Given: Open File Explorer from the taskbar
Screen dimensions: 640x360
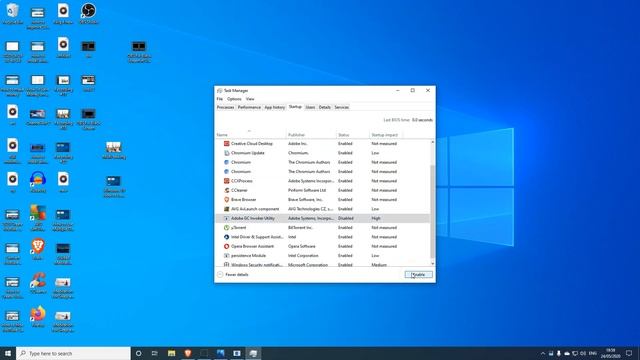Looking at the screenshot, I should click(171, 353).
